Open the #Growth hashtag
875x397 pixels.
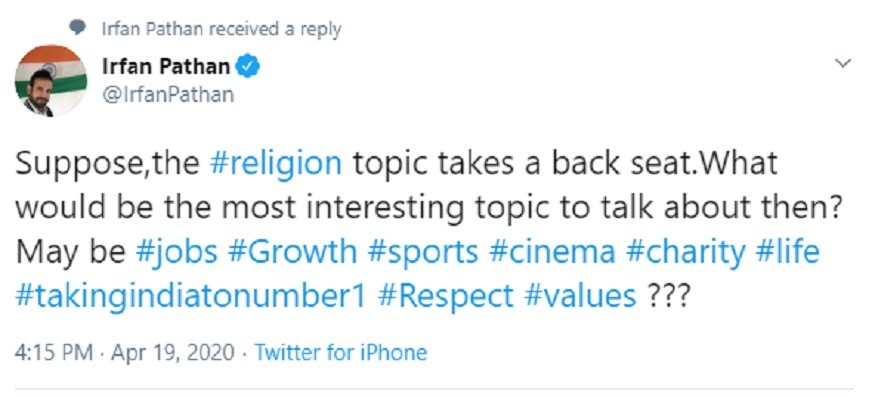[292, 252]
